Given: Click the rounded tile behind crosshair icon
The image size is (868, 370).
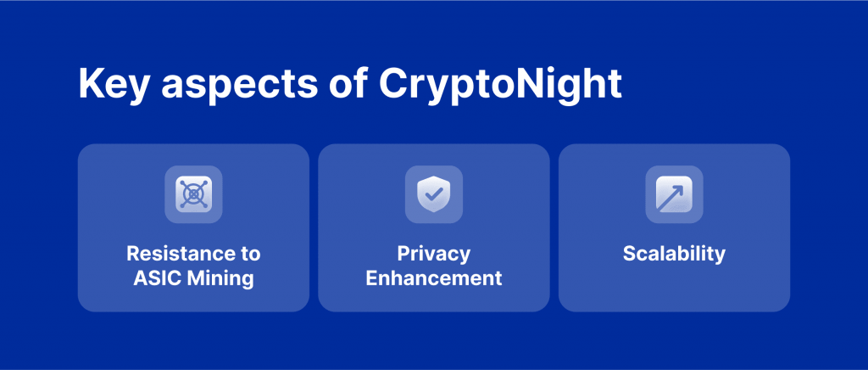Looking at the screenshot, I should [193, 194].
